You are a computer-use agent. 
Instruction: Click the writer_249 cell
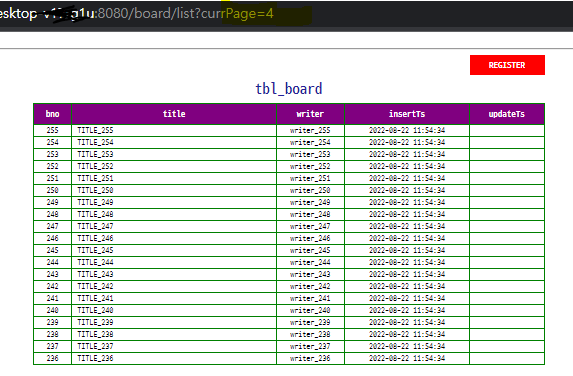310,202
